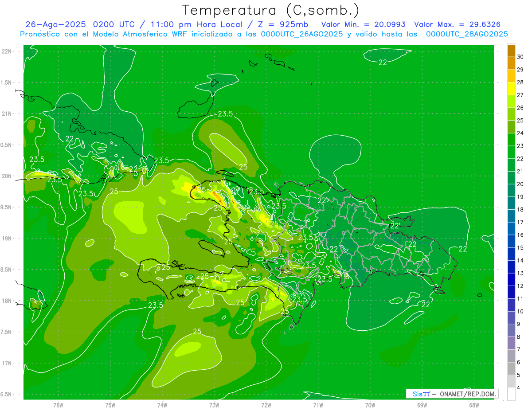Image resolution: width=532 pixels, height=411 pixels.
Task: Click the "76W" longitude axis label
Action: pyautogui.click(x=58, y=405)
